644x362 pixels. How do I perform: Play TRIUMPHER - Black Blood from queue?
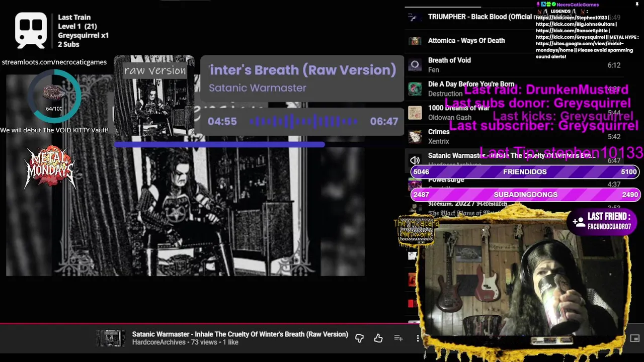tap(480, 17)
